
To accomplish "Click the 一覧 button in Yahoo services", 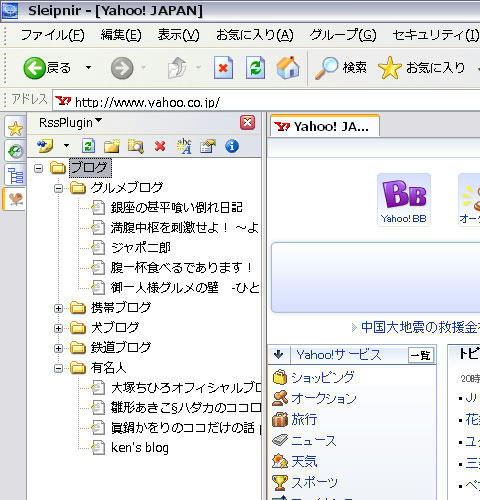I will (421, 355).
